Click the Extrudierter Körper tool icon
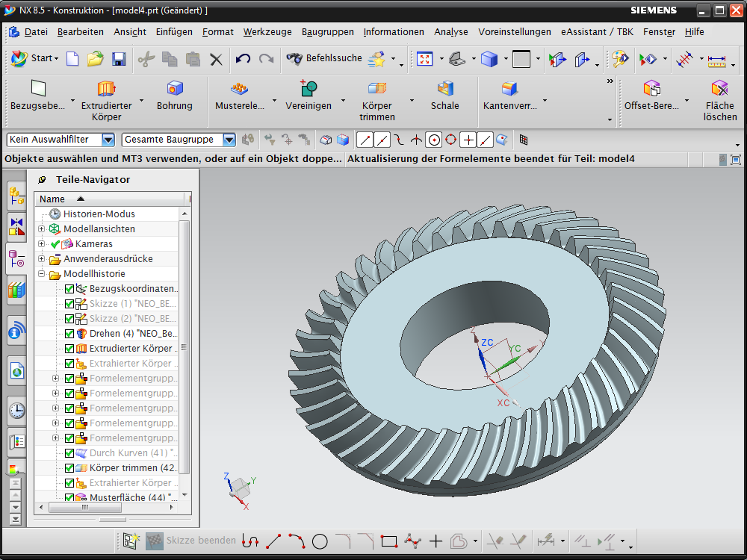747x560 pixels. 106,90
